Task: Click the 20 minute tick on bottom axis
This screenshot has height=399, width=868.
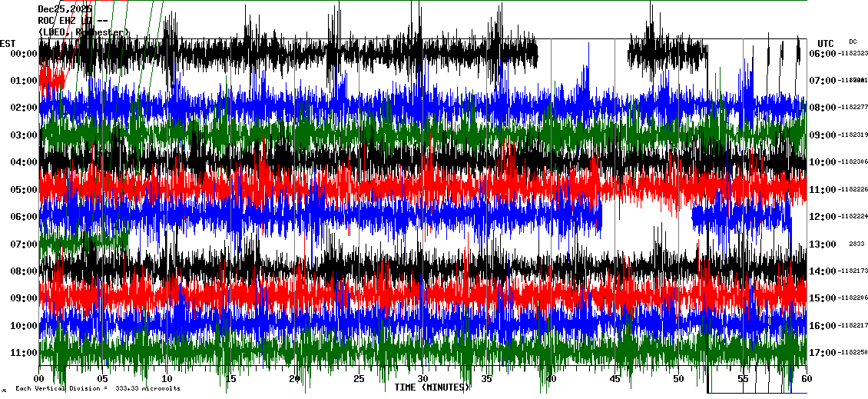Action: [x=294, y=379]
